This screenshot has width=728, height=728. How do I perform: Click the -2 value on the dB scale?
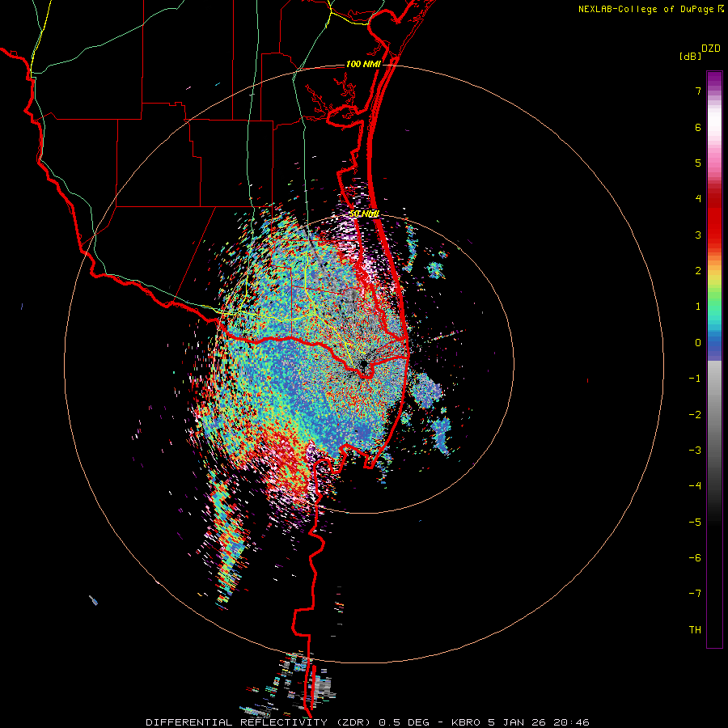click(x=695, y=415)
